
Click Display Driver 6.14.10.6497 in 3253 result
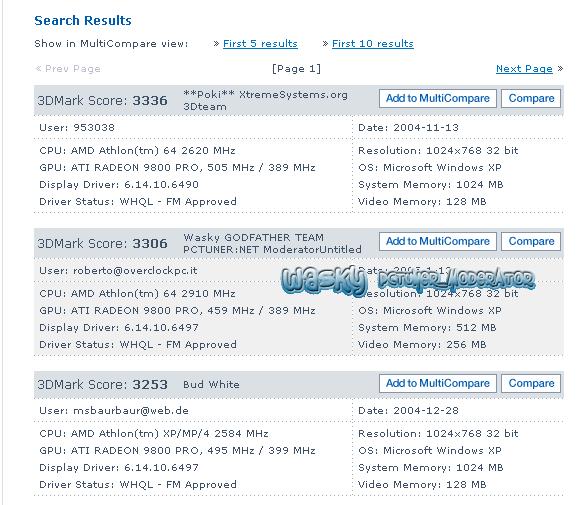tap(119, 468)
